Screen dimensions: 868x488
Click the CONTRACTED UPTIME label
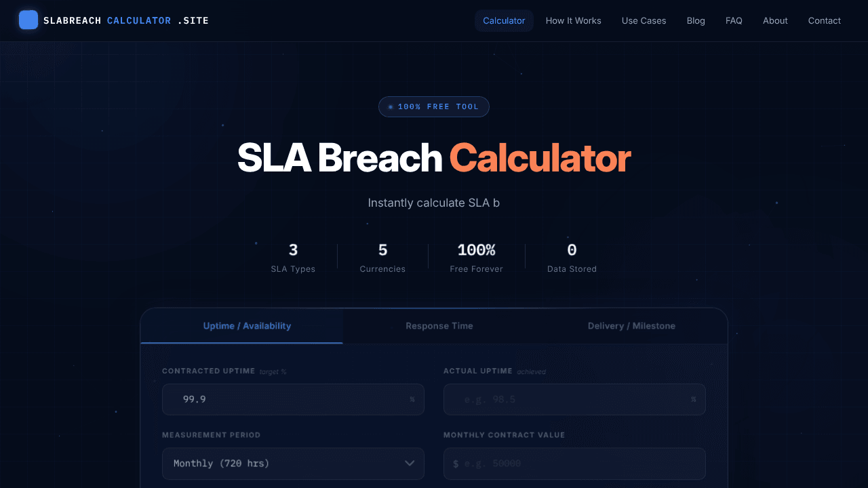(x=209, y=371)
